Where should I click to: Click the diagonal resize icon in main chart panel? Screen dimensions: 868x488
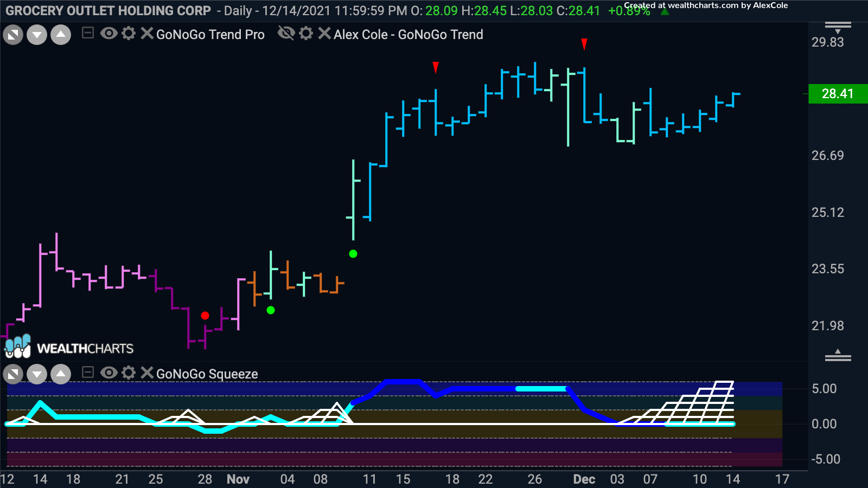[x=13, y=35]
